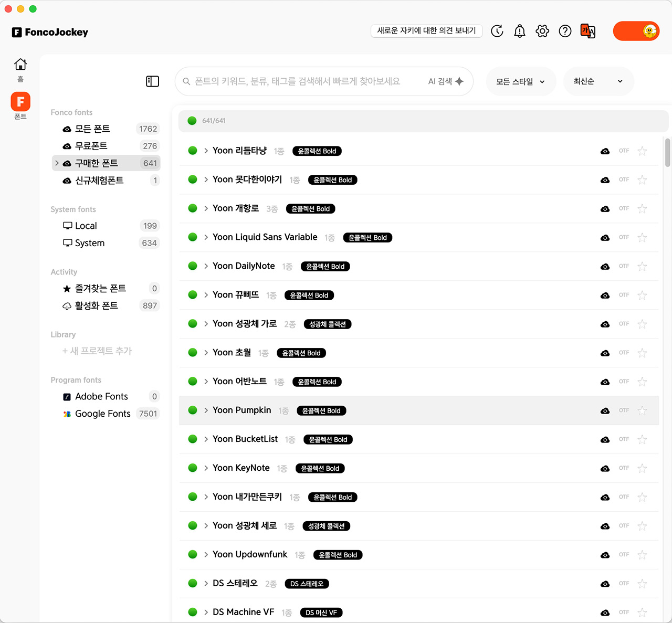Screen dimensions: 672x623
Task: Click 새로운 자키에 대한 의견 보내기 button
Action: [x=426, y=31]
